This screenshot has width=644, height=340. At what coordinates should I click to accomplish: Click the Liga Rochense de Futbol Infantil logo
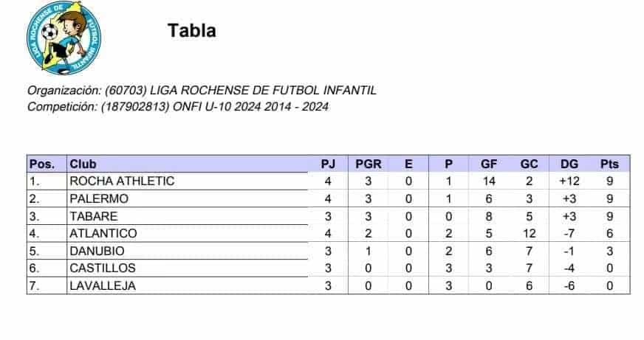tap(64, 38)
